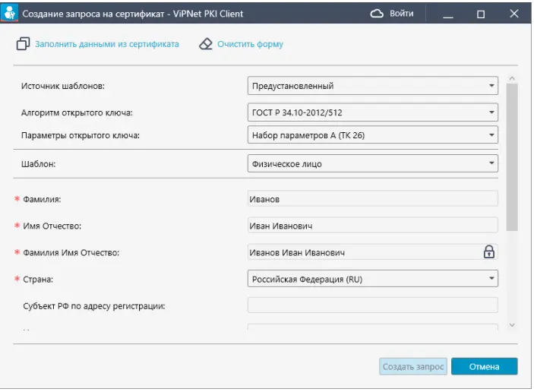Image resolution: width=534 pixels, height=392 pixels.
Task: Click the Фамилия input field
Action: pyautogui.click(x=373, y=199)
